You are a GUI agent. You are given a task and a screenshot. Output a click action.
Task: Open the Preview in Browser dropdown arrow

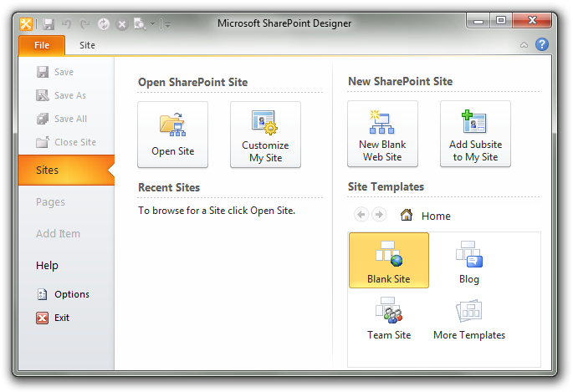tap(152, 24)
